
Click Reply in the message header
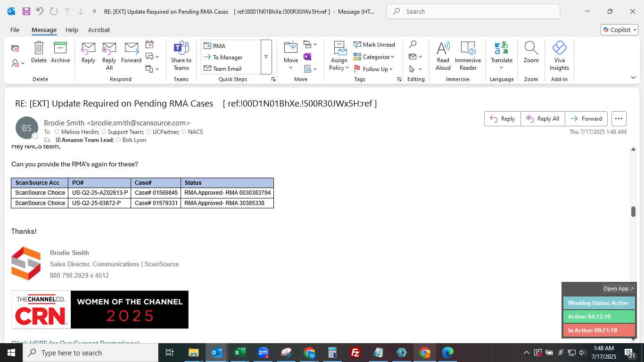point(503,119)
